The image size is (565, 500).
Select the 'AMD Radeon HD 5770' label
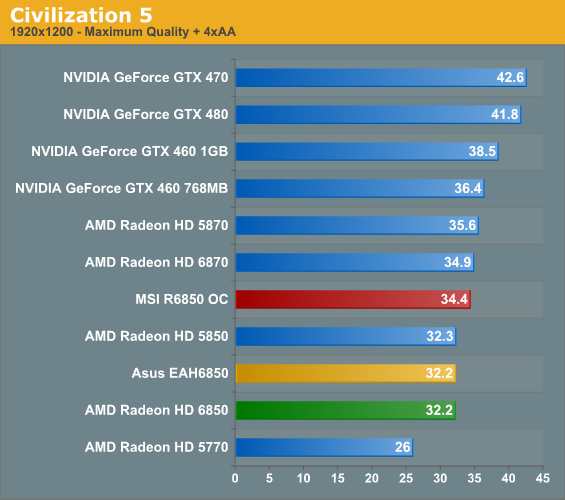pyautogui.click(x=156, y=447)
